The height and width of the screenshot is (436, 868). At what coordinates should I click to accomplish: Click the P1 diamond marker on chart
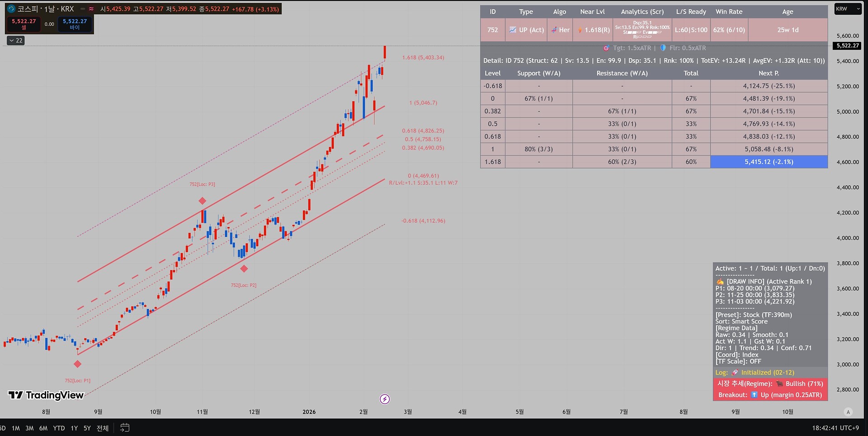pos(78,364)
